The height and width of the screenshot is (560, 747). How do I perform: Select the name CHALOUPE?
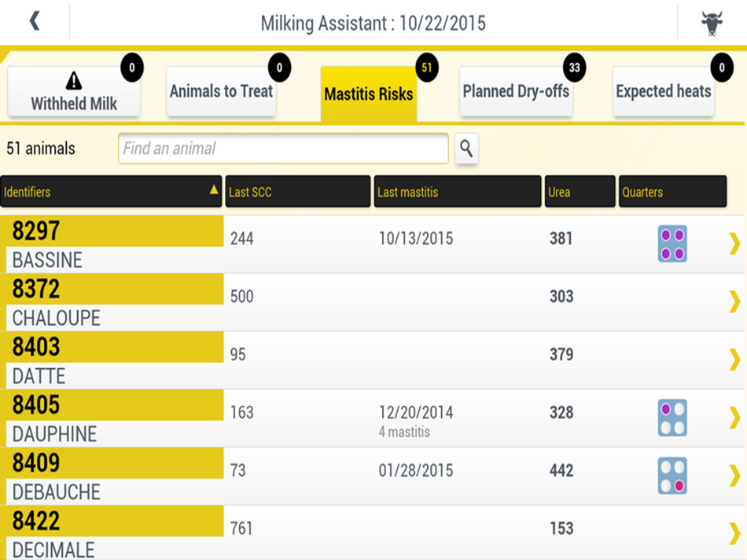click(x=56, y=319)
